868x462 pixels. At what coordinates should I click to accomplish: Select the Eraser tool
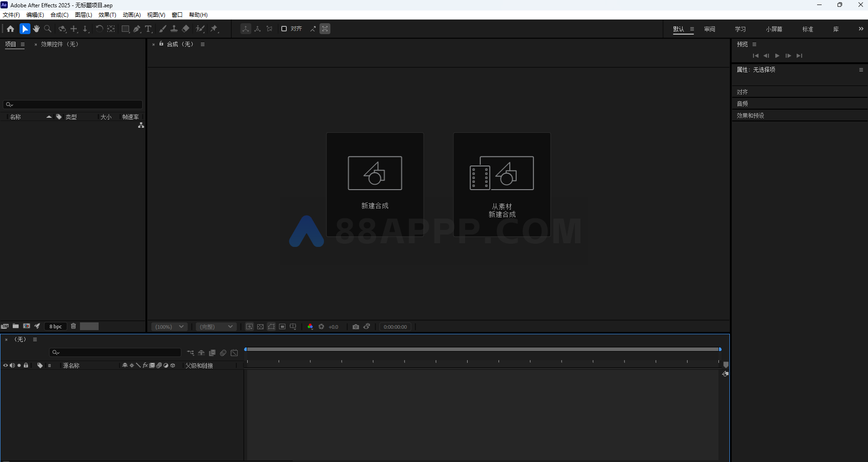point(185,29)
